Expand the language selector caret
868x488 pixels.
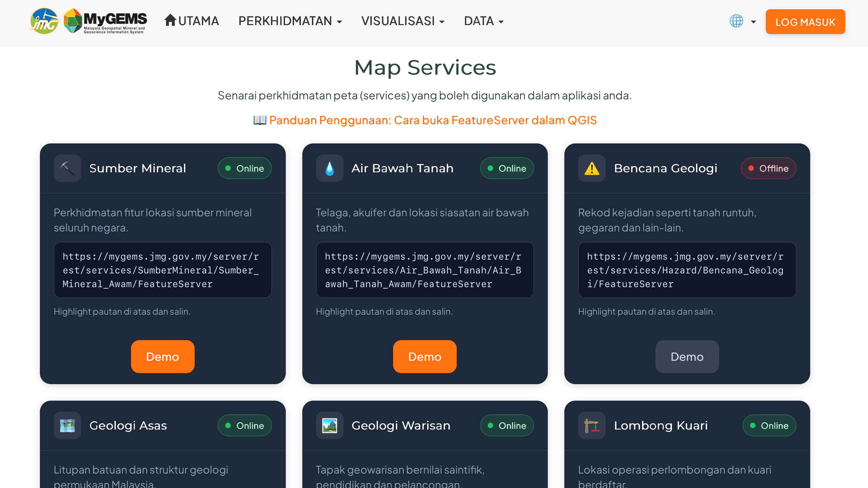click(x=753, y=22)
